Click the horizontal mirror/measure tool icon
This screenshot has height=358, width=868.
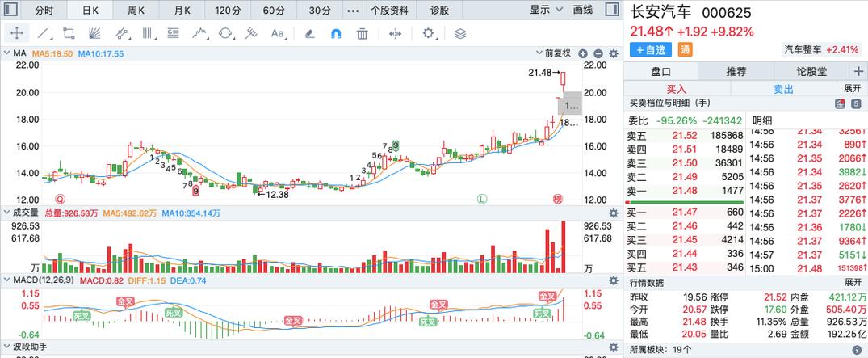click(x=396, y=33)
